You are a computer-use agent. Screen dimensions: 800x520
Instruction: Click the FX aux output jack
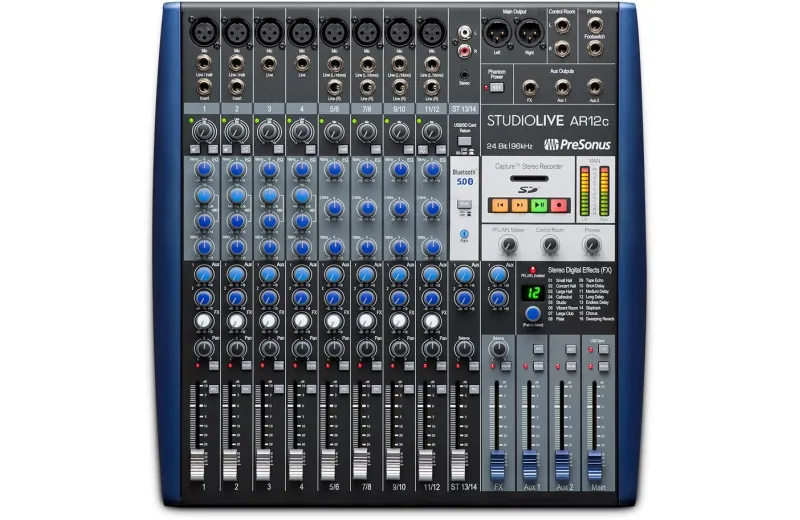tap(530, 88)
